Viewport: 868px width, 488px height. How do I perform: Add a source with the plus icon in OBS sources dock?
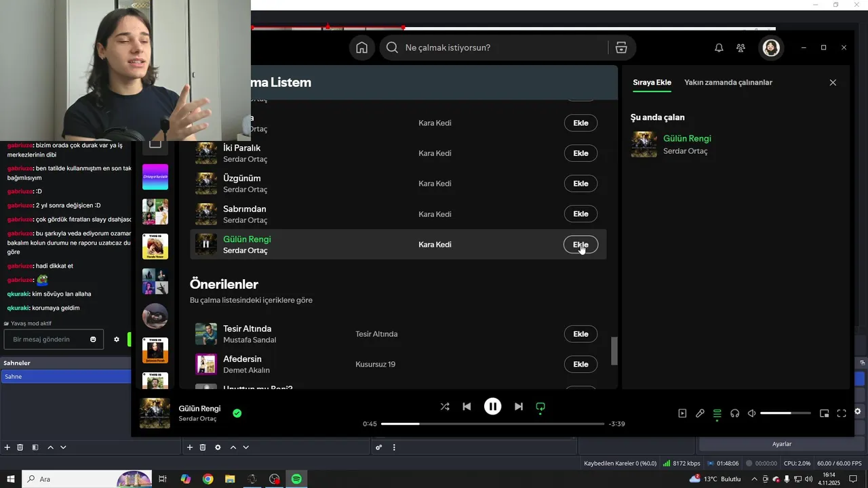190,447
